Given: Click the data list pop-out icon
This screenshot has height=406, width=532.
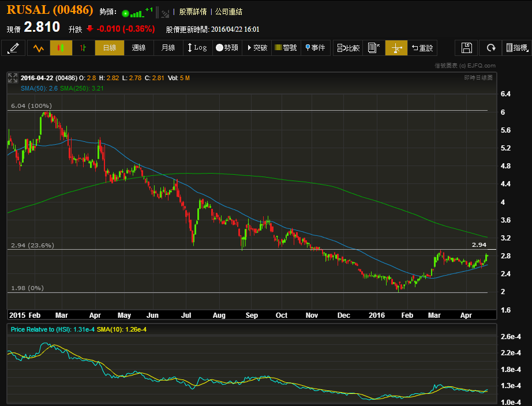Looking at the screenshot, I should [x=373, y=48].
